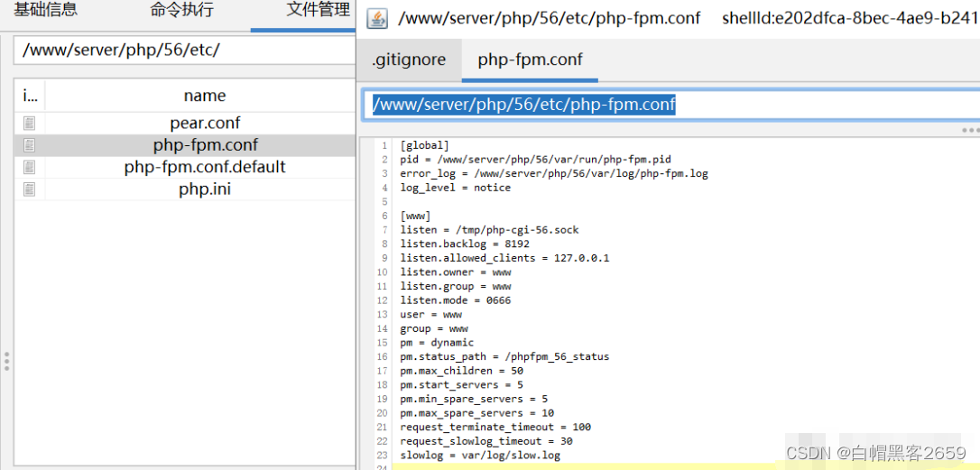Click the file icon beside php-fpm.conf.default
The image size is (980, 470).
point(30,167)
